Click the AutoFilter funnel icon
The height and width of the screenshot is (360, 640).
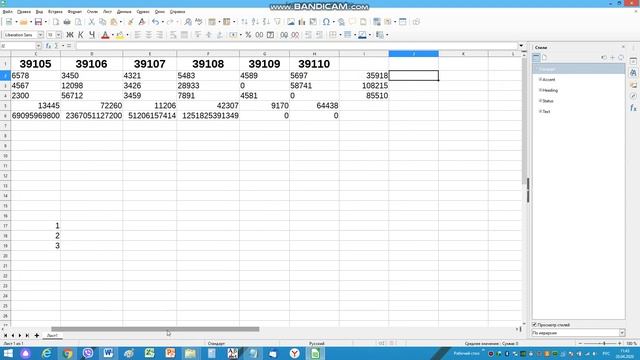278,22
